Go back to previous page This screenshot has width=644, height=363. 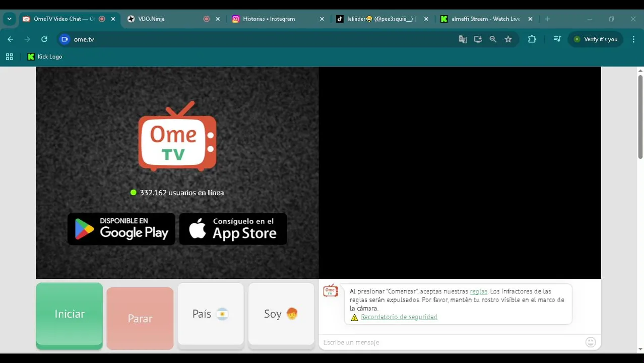coord(11,39)
